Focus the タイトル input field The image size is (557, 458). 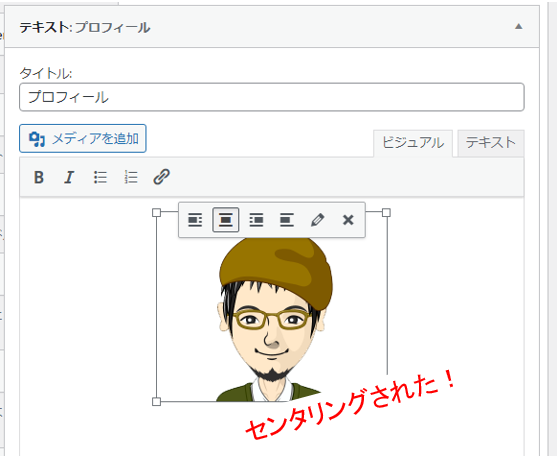(x=272, y=97)
